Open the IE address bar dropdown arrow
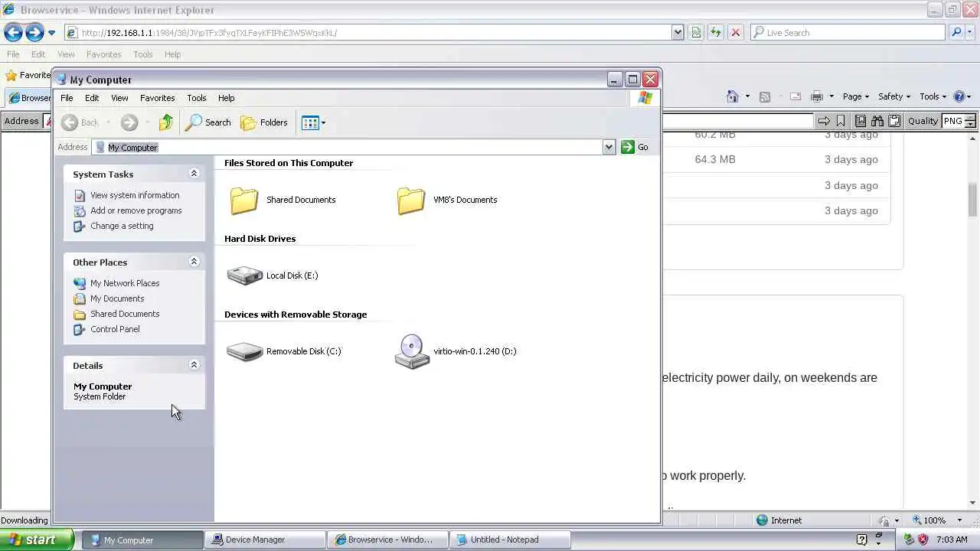 [678, 32]
